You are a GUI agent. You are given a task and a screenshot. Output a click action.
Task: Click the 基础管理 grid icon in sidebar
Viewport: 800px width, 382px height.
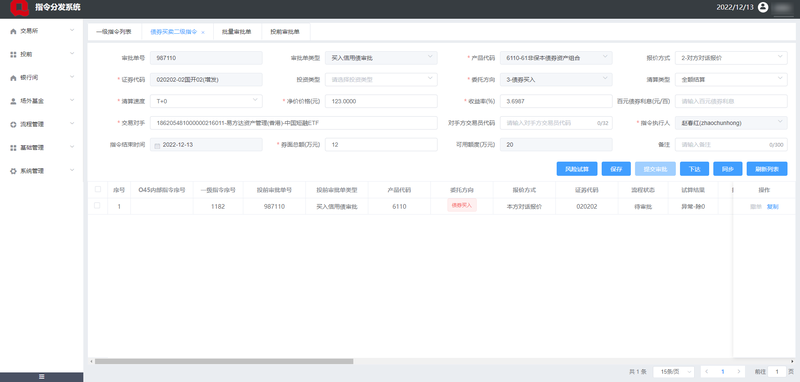coord(13,148)
